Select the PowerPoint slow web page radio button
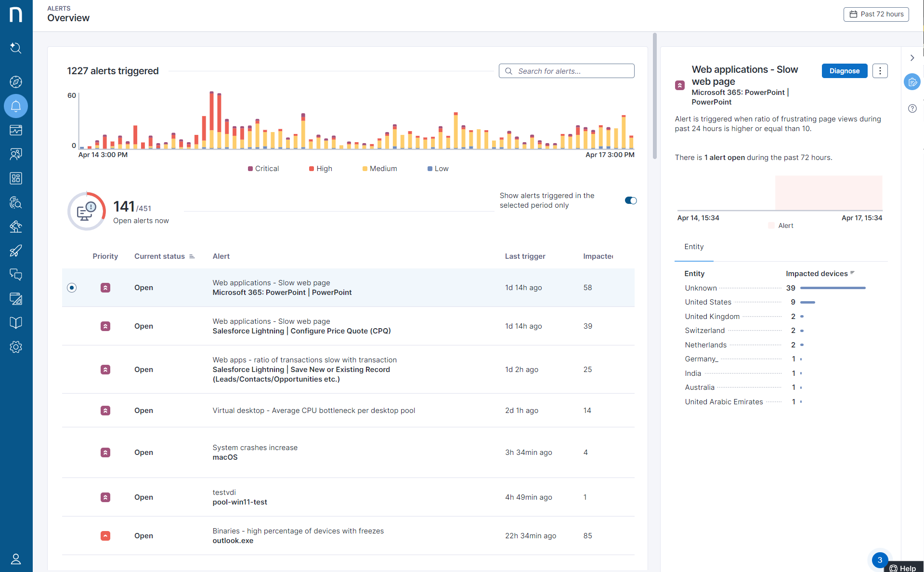The image size is (924, 572). tap(72, 288)
